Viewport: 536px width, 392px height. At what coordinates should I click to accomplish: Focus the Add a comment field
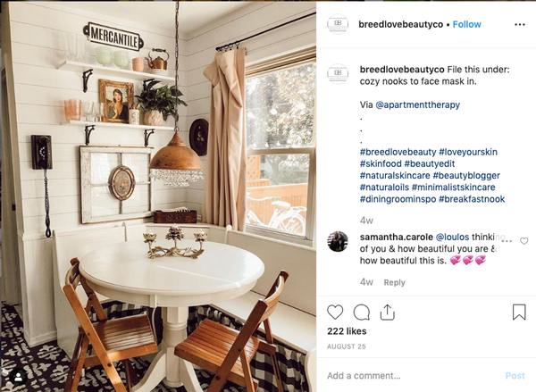pyautogui.click(x=410, y=376)
